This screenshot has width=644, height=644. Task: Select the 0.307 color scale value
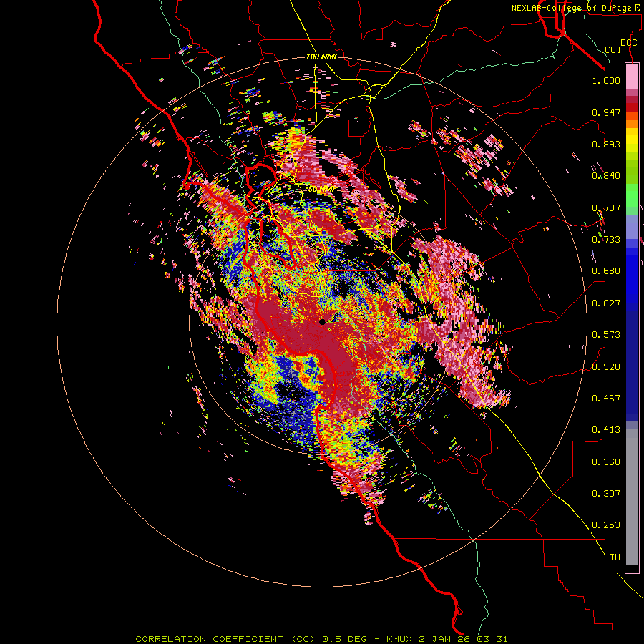(x=606, y=494)
